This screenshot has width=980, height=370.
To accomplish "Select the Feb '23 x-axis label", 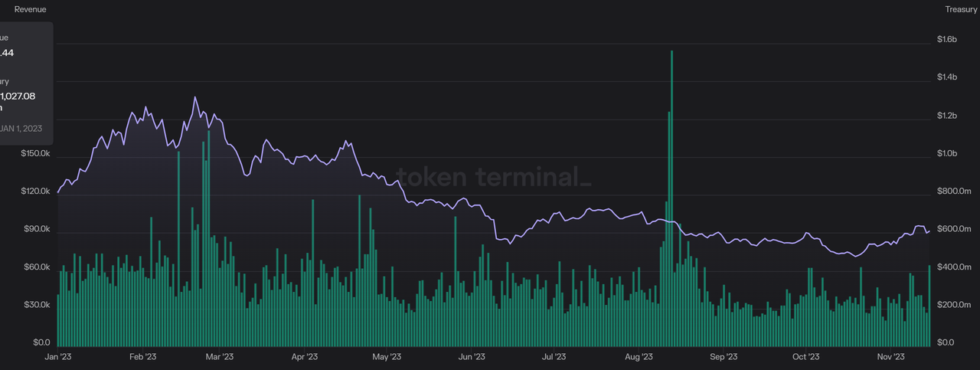I will (142, 357).
